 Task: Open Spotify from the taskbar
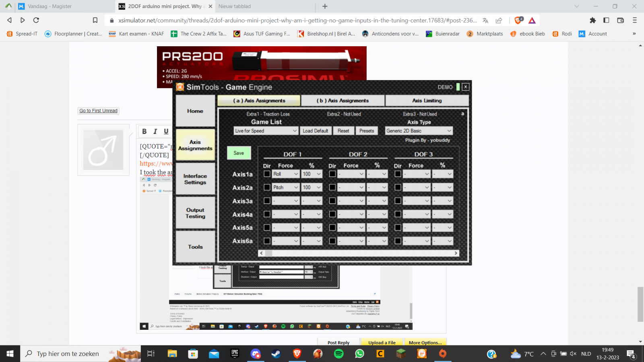coord(339,354)
